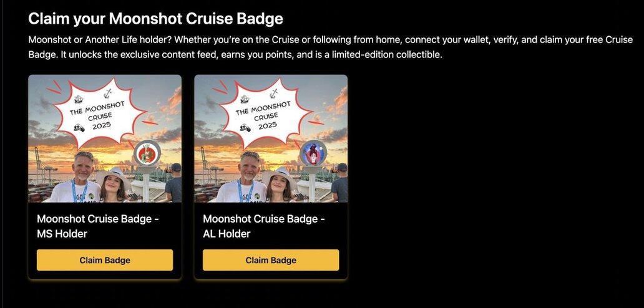Select the blue circular avatar in AL Holder image
644x308 pixels.
[313, 153]
